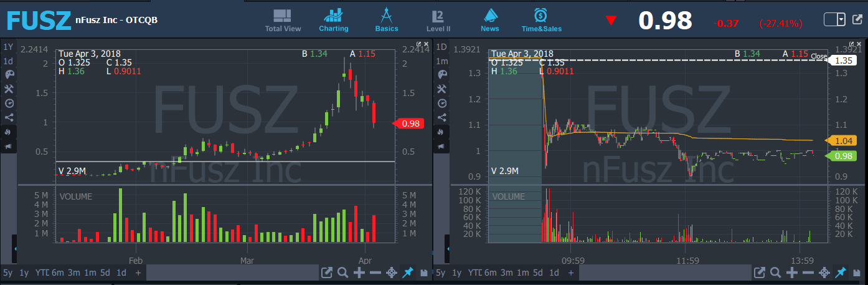Click magnifier search icon under left chart
This screenshot has height=285, width=868.
342,273
